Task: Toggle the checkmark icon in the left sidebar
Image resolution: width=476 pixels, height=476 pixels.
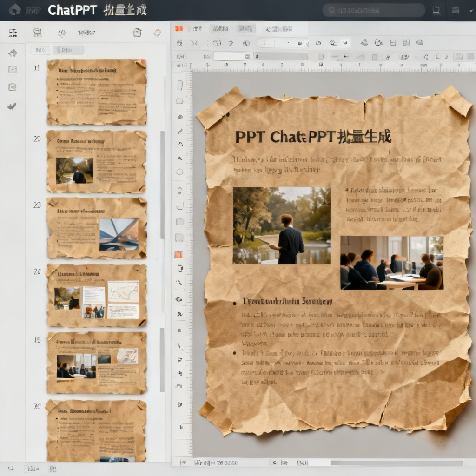Action: point(12,106)
